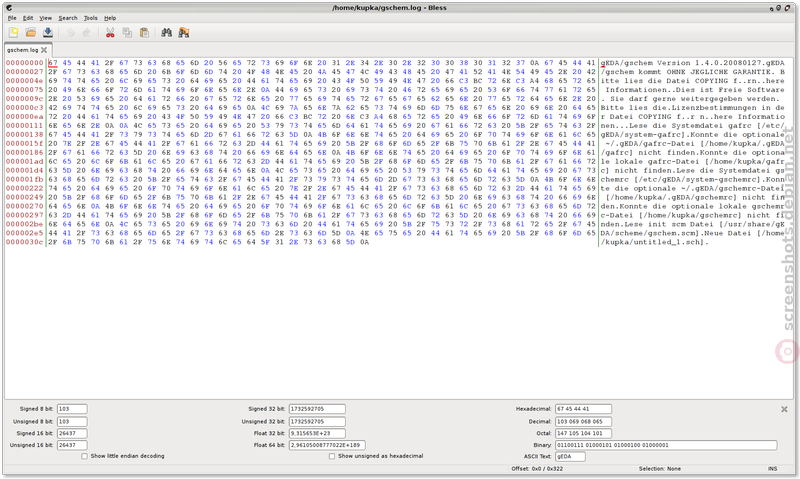
Task: Click offset label 000000c3
Action: [x=24, y=108]
